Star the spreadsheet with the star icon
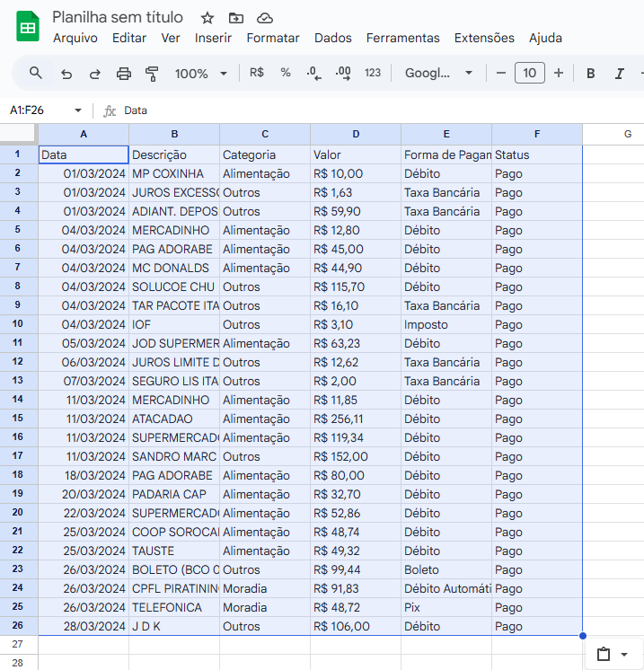Viewport: 644px width, 670px height. coord(207,18)
